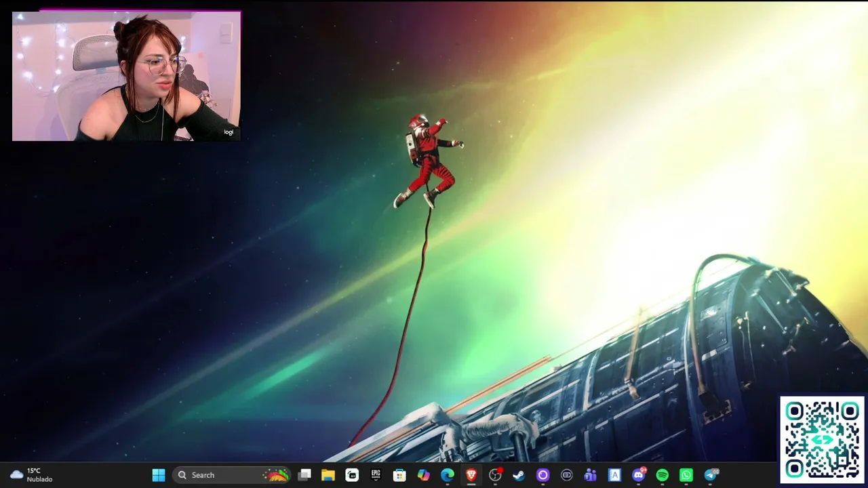Open Microsoft Copilot from the taskbar
The width and height of the screenshot is (868, 488).
click(424, 475)
